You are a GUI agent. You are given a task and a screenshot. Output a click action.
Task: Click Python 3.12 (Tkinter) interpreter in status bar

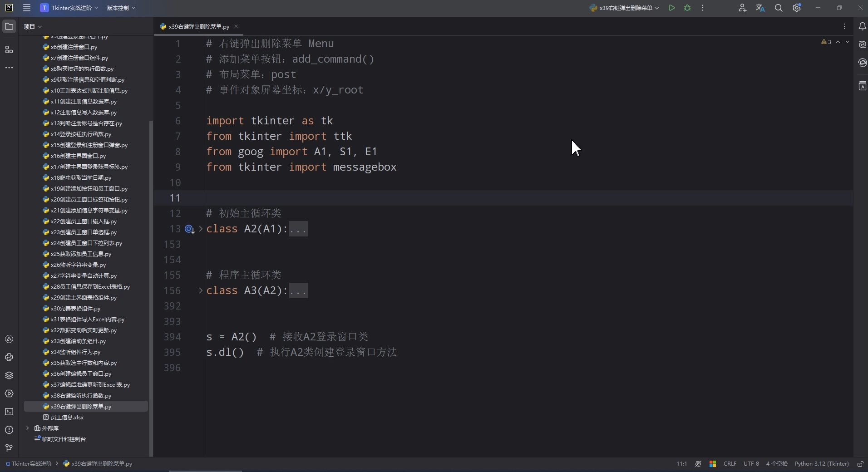822,464
